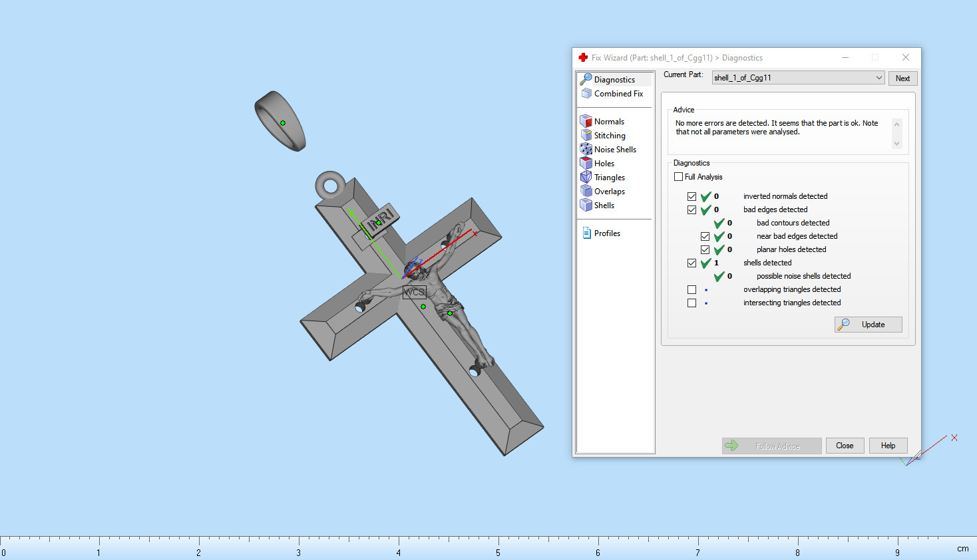The image size is (977, 560).
Task: Click the Triangles cube icon
Action: pyautogui.click(x=586, y=177)
